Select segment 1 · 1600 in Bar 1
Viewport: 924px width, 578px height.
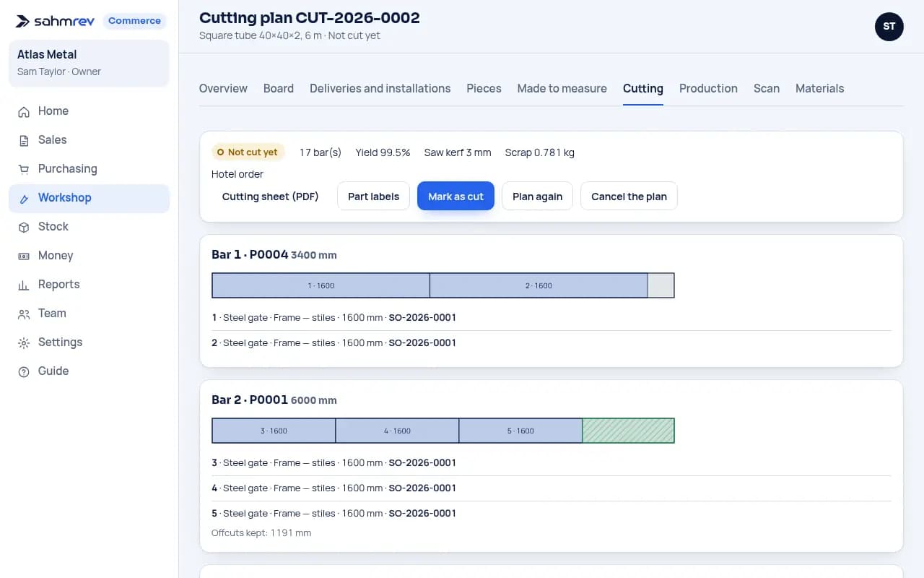321,285
